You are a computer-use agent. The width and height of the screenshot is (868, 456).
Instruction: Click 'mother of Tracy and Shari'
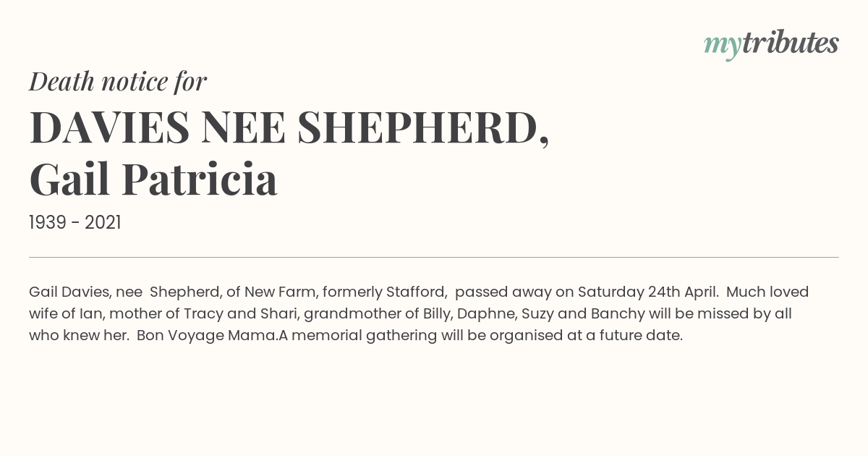click(202, 314)
